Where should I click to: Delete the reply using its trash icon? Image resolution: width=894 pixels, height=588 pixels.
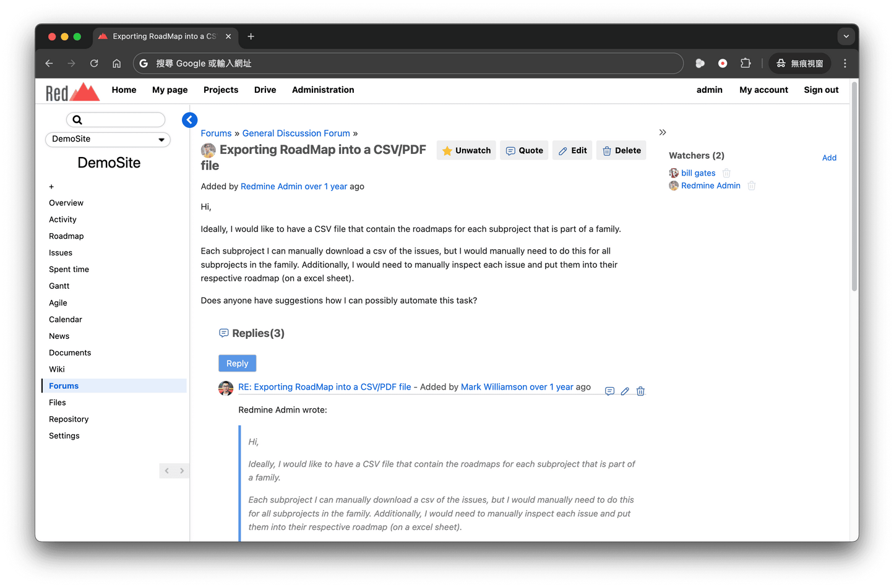(640, 391)
